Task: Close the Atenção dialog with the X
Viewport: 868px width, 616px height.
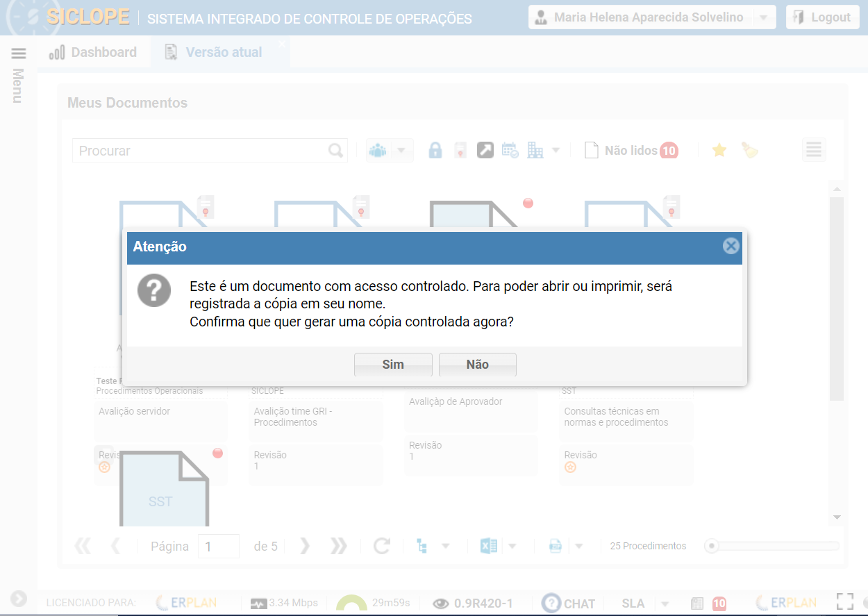Action: click(731, 246)
